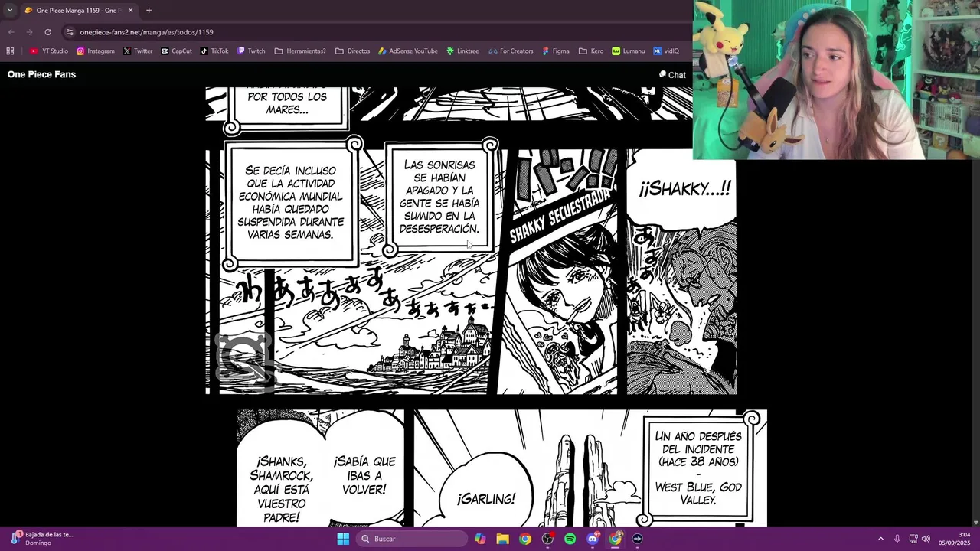This screenshot has width=980, height=551.
Task: Go back to previous page
Action: (x=11, y=32)
